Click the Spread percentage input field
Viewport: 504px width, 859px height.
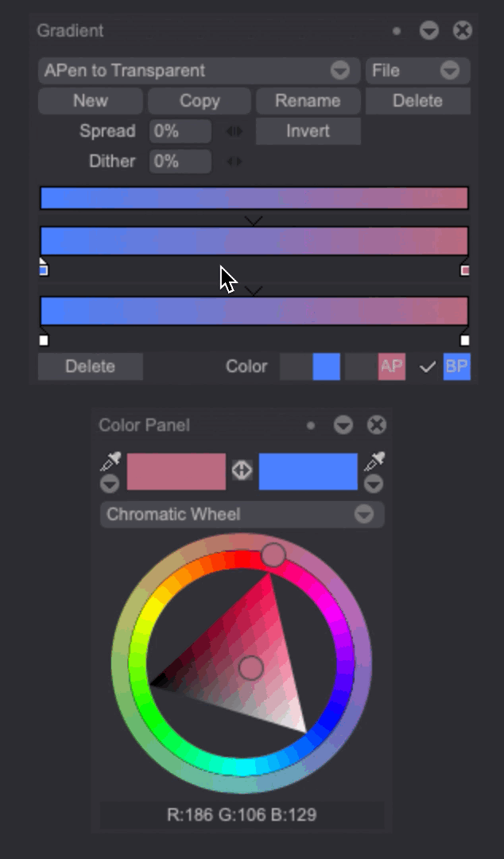[180, 131]
